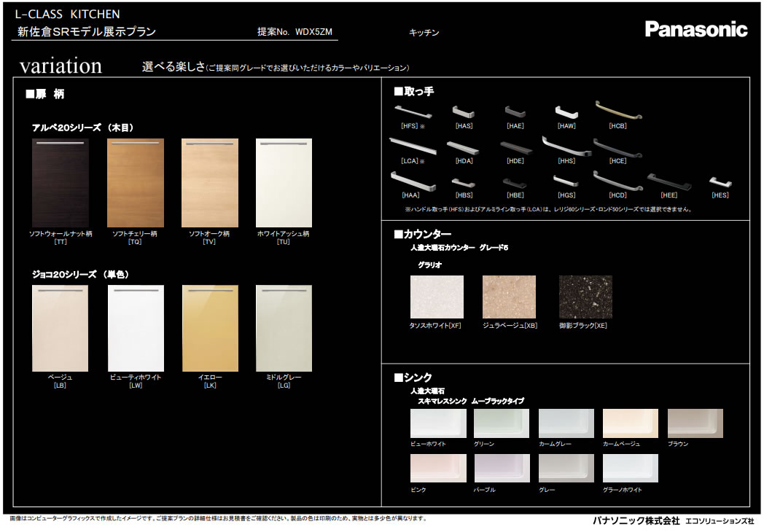Select the yellow LK door swatch
Viewport: 764px width, 532px height.
coord(211,329)
